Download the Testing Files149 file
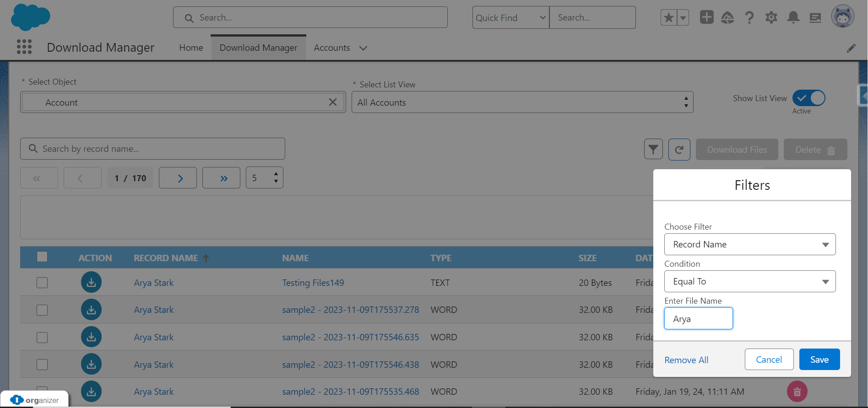 coord(91,282)
